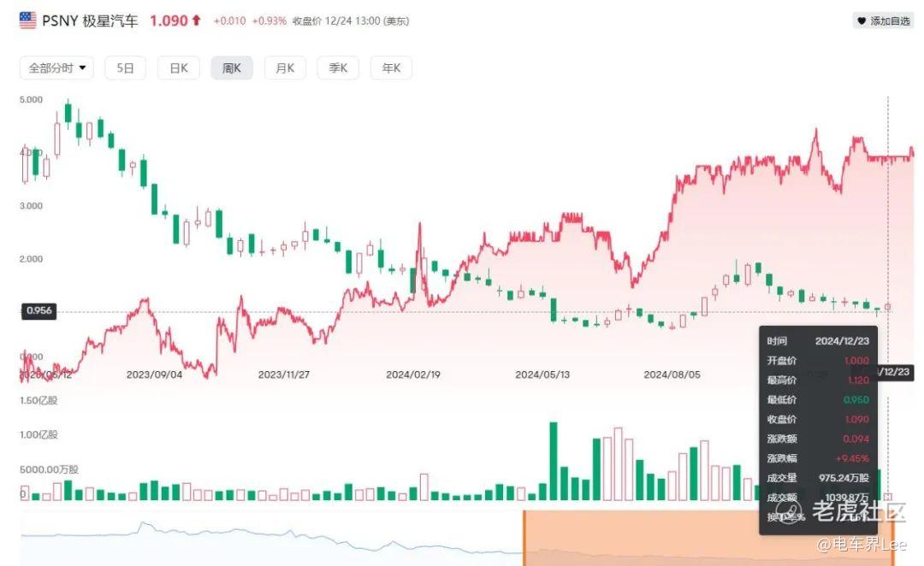Viewport: 924px width, 566px height.
Task: Click the red up-arrow next to price 1.090
Action: [x=196, y=21]
